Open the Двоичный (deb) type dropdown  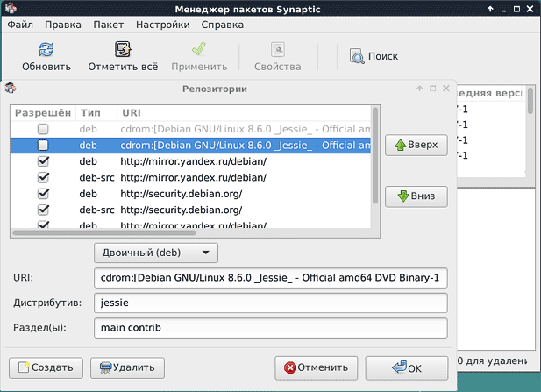point(156,253)
